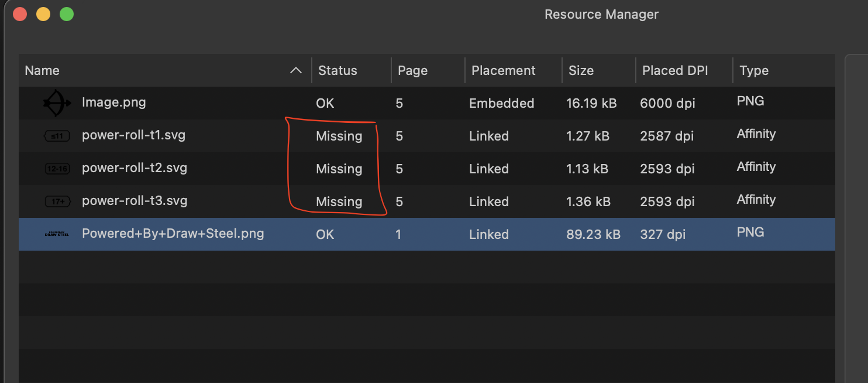Image resolution: width=868 pixels, height=383 pixels.
Task: Click the Type column header
Action: tap(753, 71)
